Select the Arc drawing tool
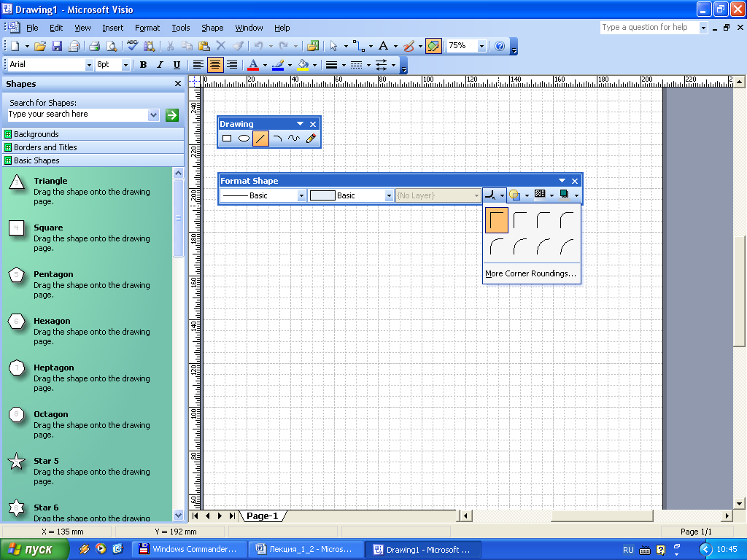 277,139
